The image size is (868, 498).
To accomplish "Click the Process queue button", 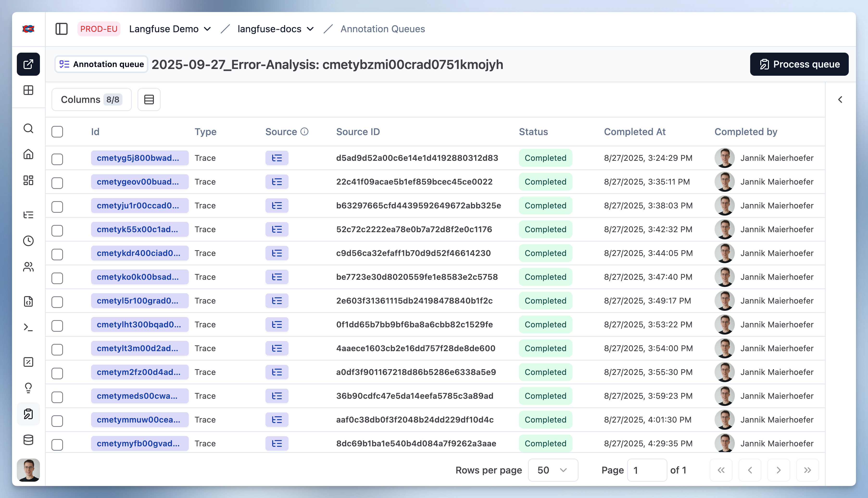I will 799,64.
